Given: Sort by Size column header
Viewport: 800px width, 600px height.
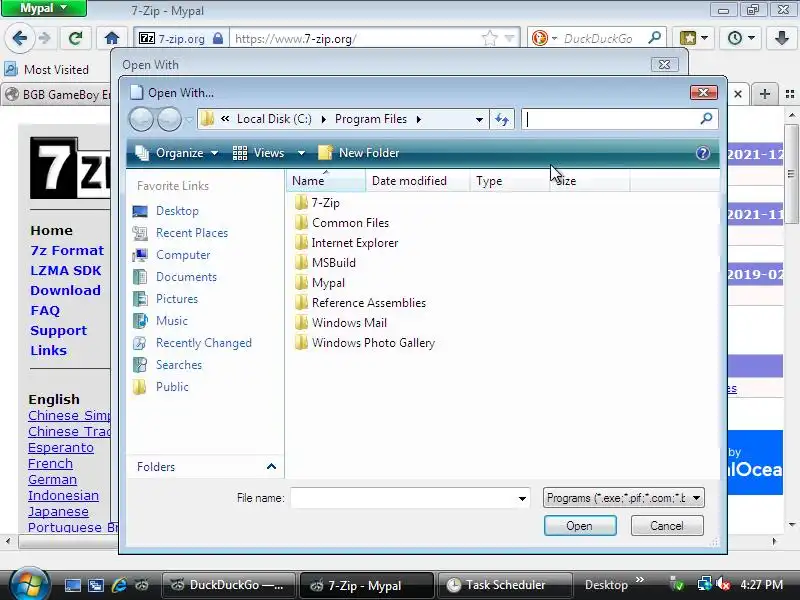Looking at the screenshot, I should pyautogui.click(x=590, y=181).
